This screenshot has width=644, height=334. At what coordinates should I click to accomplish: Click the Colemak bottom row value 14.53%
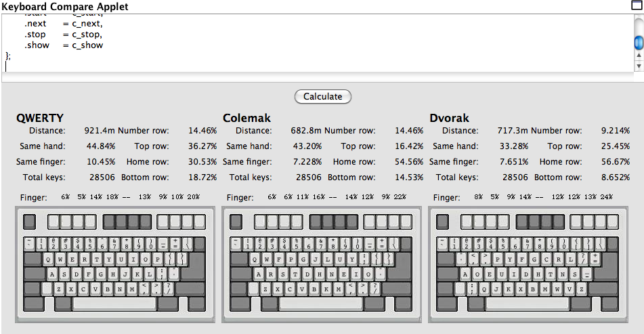[x=409, y=178]
